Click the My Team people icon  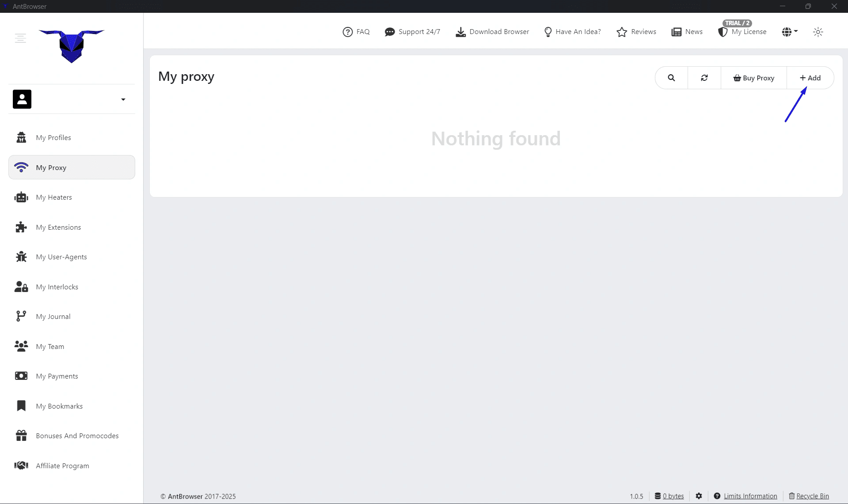tap(21, 346)
